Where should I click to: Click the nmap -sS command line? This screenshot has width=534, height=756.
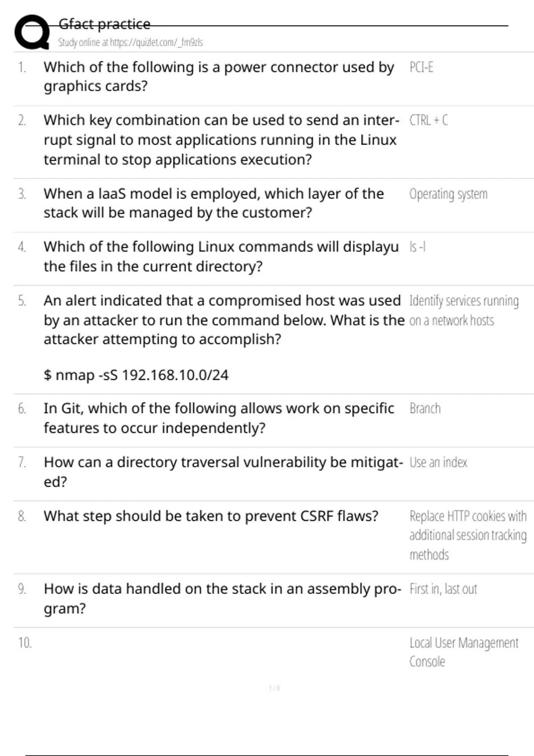pos(136,375)
